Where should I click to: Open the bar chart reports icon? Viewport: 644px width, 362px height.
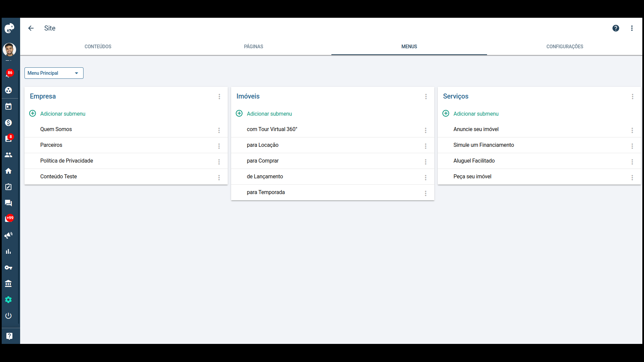pos(8,251)
